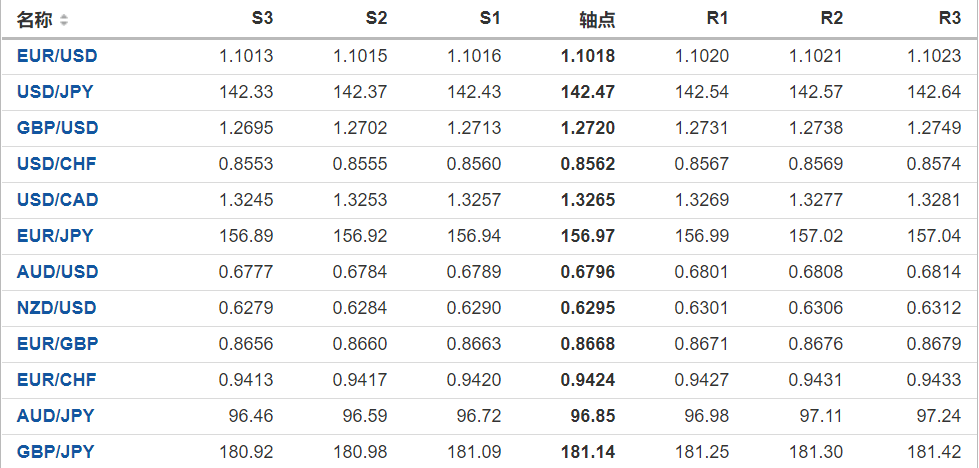Click the R3 column header
The width and height of the screenshot is (979, 468).
(950, 19)
